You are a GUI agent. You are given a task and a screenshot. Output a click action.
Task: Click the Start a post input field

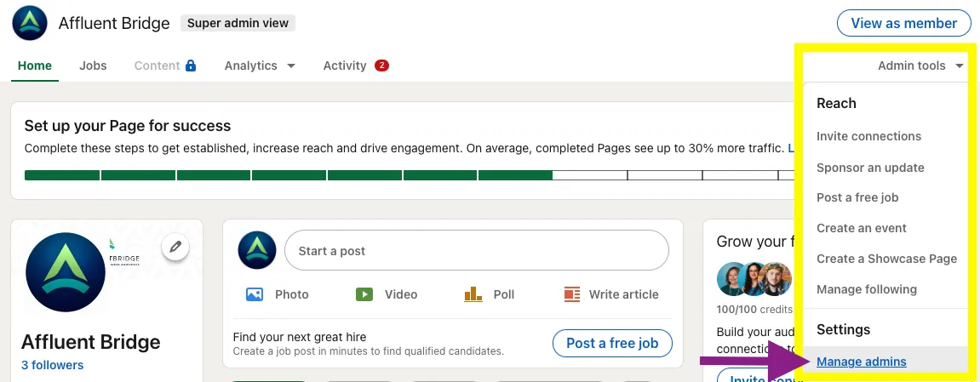(477, 251)
